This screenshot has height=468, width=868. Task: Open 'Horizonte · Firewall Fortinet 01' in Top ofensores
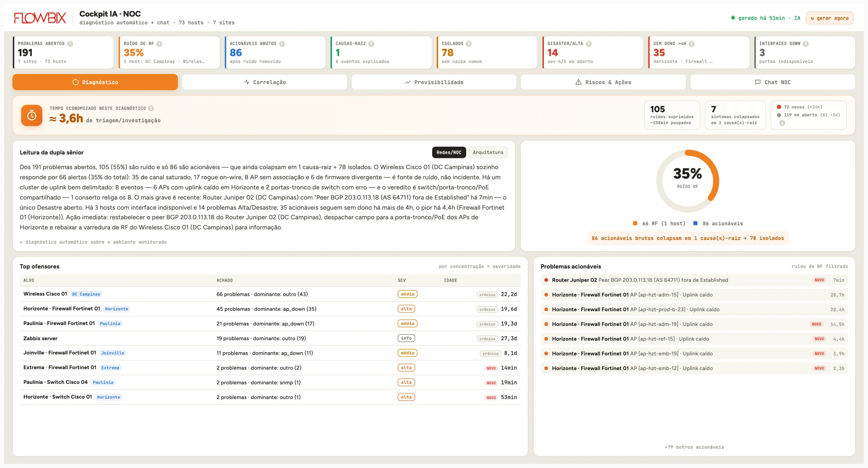coord(62,309)
